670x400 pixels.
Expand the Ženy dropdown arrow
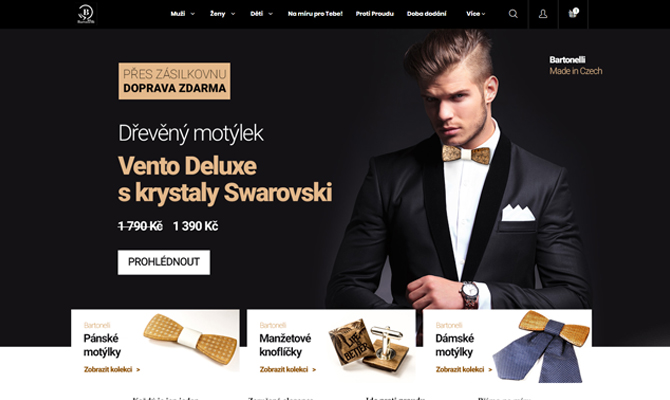[x=233, y=14]
